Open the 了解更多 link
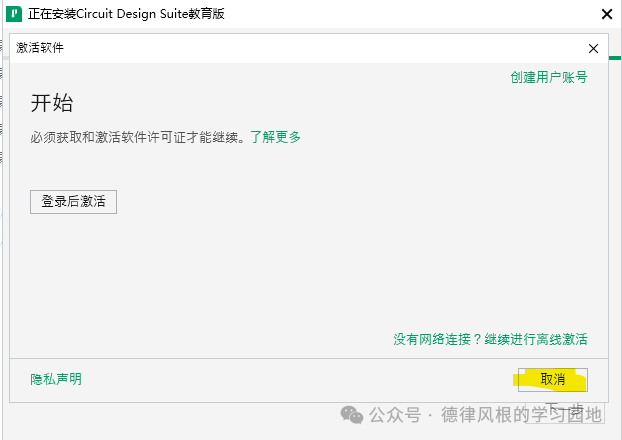622x440 pixels. click(x=275, y=137)
